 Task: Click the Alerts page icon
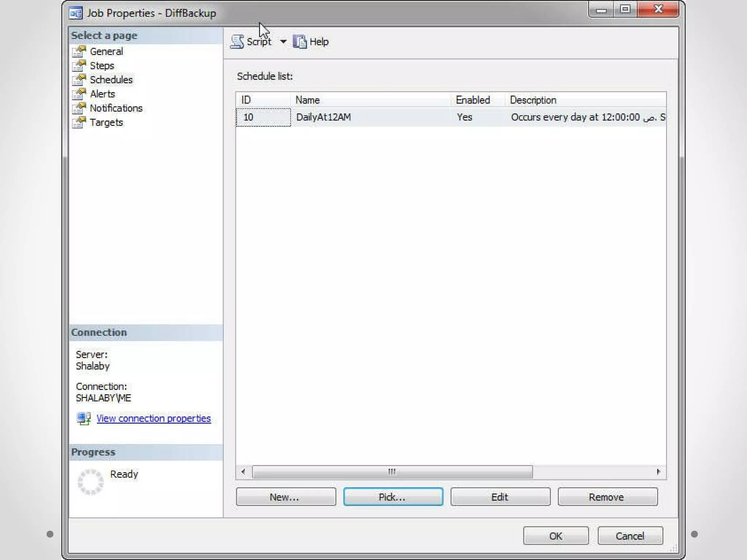click(x=79, y=94)
